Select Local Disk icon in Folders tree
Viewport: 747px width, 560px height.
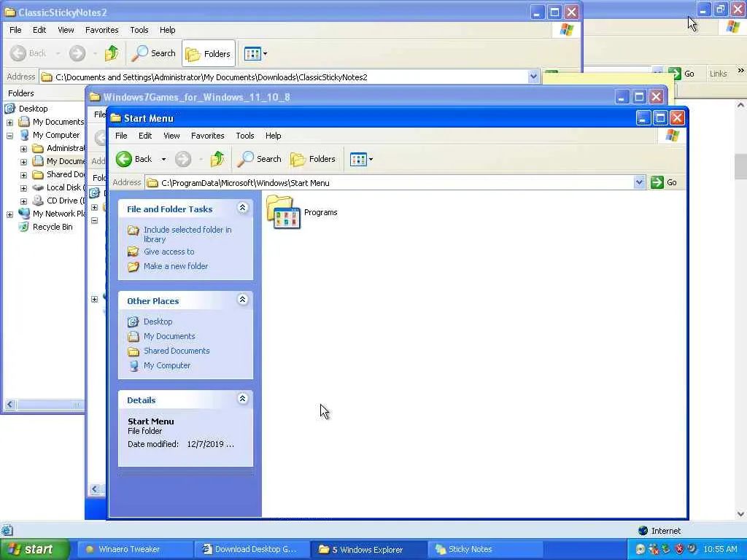coord(38,187)
